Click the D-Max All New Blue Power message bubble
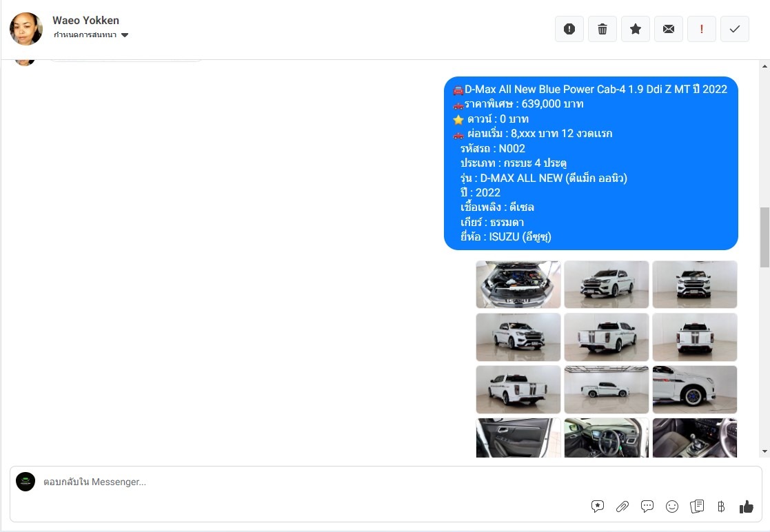The image size is (770, 532). [591, 163]
